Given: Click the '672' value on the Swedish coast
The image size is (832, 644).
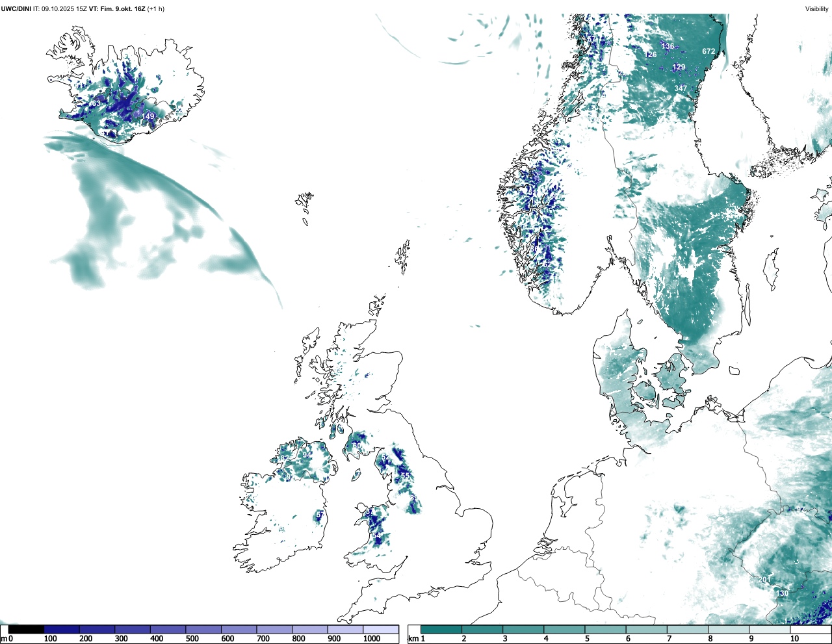Looking at the screenshot, I should [708, 51].
